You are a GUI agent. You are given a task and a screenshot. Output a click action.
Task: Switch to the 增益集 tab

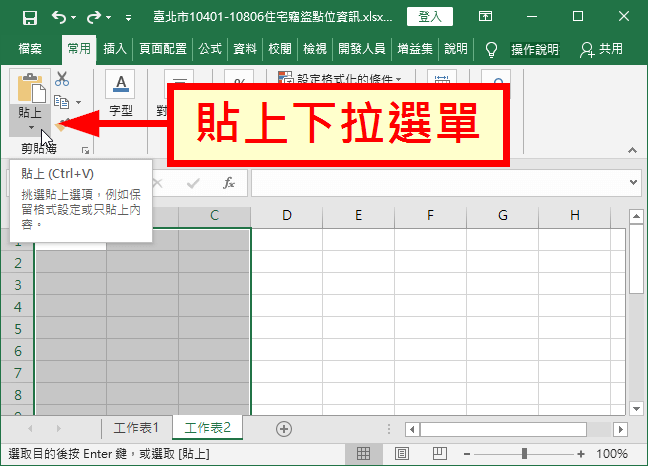click(415, 49)
